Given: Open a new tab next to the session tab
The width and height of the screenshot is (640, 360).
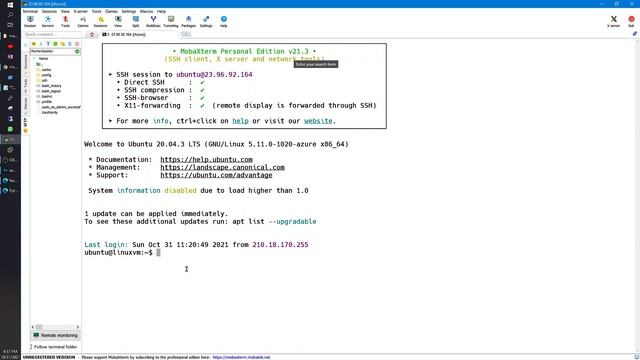Looking at the screenshot, I should click(x=186, y=35).
